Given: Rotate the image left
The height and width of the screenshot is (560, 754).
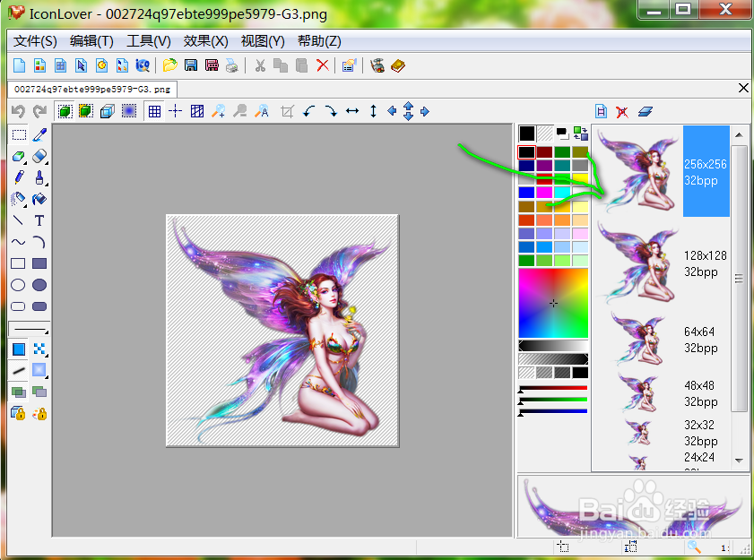Looking at the screenshot, I should pyautogui.click(x=309, y=111).
